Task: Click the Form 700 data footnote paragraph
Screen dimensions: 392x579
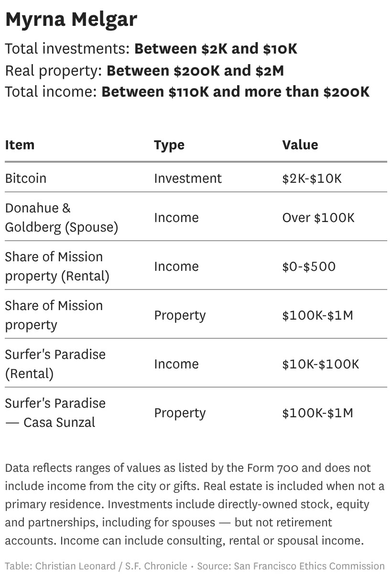Action: 195,504
